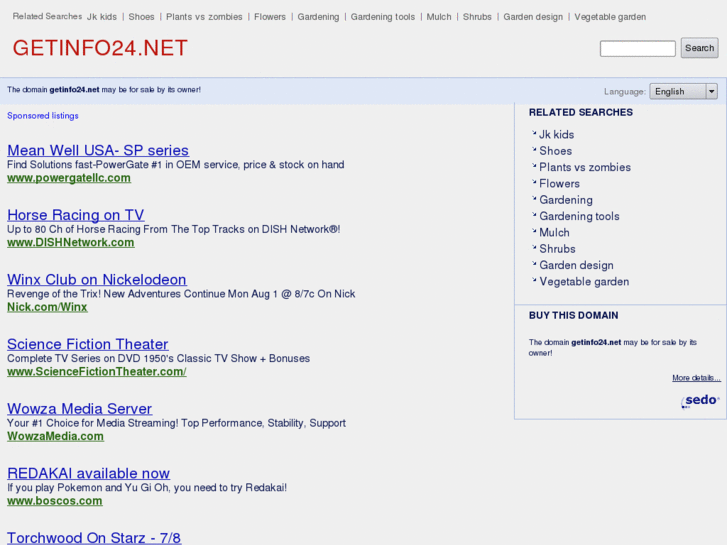Open the Science Fiction Theater ad
The height and width of the screenshot is (545, 727).
click(x=88, y=344)
